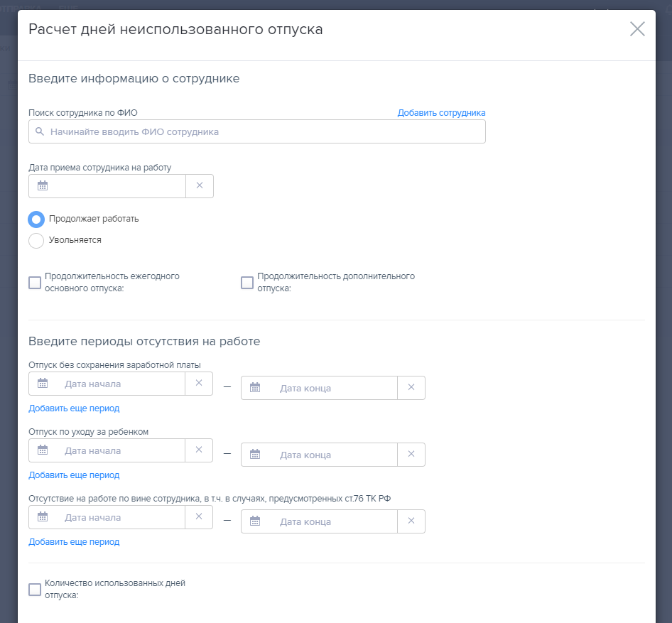Open calendar for child care leave start
The width and height of the screenshot is (672, 623).
(x=43, y=450)
